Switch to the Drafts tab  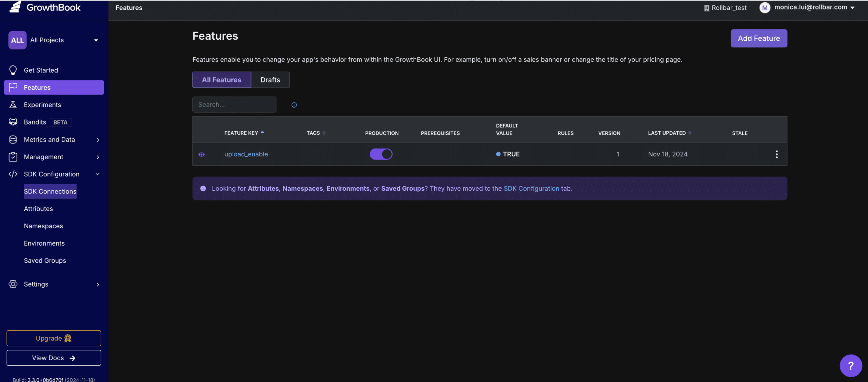pyautogui.click(x=270, y=79)
